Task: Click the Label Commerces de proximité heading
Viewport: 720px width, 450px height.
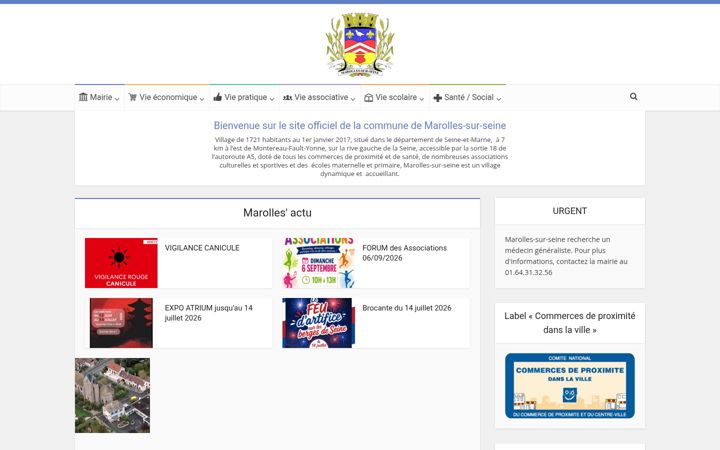Action: pos(570,323)
